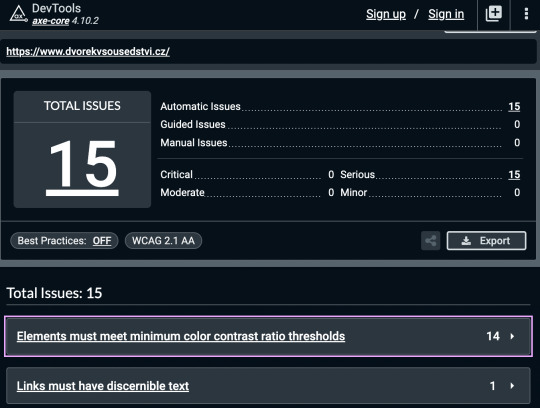Click the Serious issues count 15

514,175
